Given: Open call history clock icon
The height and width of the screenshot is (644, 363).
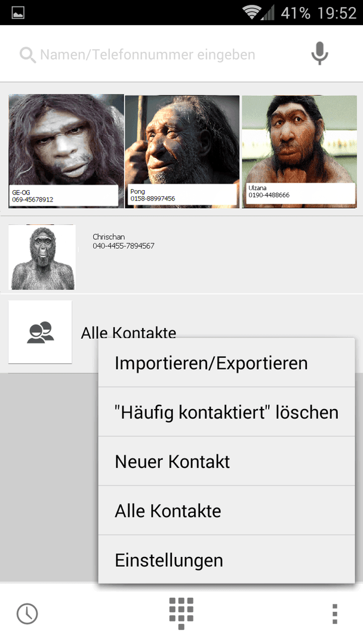Looking at the screenshot, I should (27, 614).
